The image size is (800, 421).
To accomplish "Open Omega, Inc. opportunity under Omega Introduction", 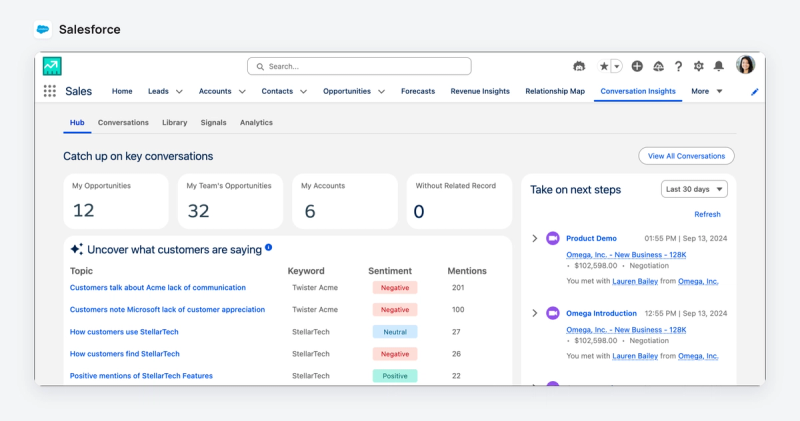I will 626,330.
